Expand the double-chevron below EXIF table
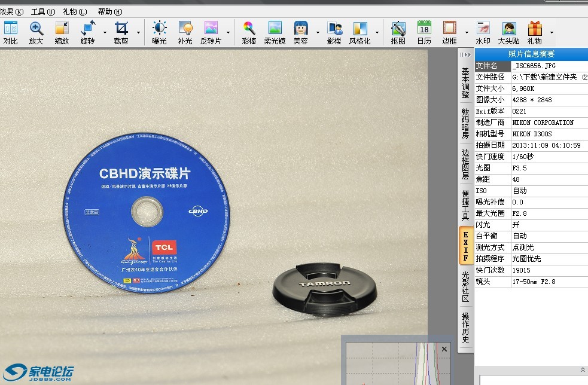 583,369
